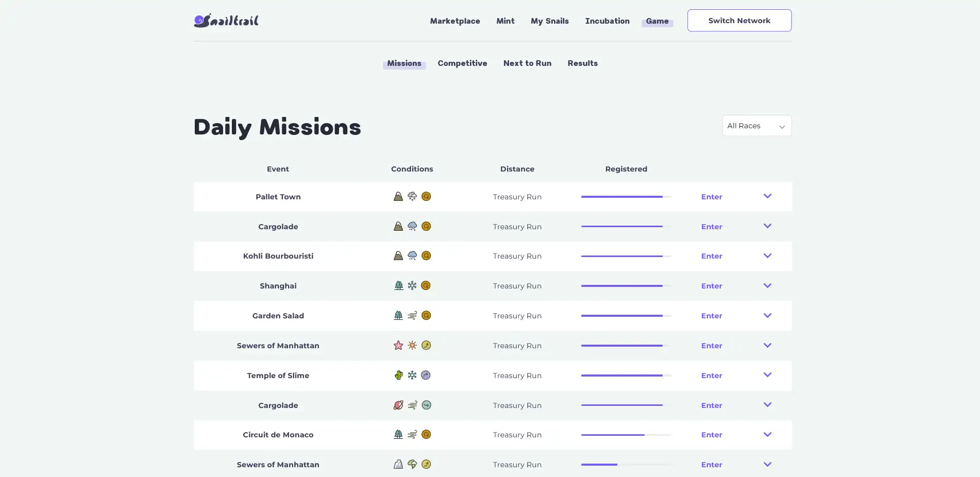Switch to the Competitive tab
Image resolution: width=980 pixels, height=477 pixels.
(462, 63)
